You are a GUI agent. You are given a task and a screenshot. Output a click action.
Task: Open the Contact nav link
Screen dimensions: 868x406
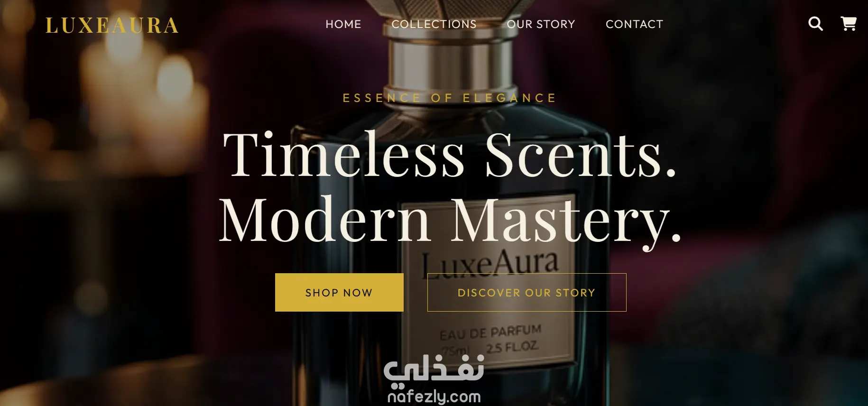(635, 24)
